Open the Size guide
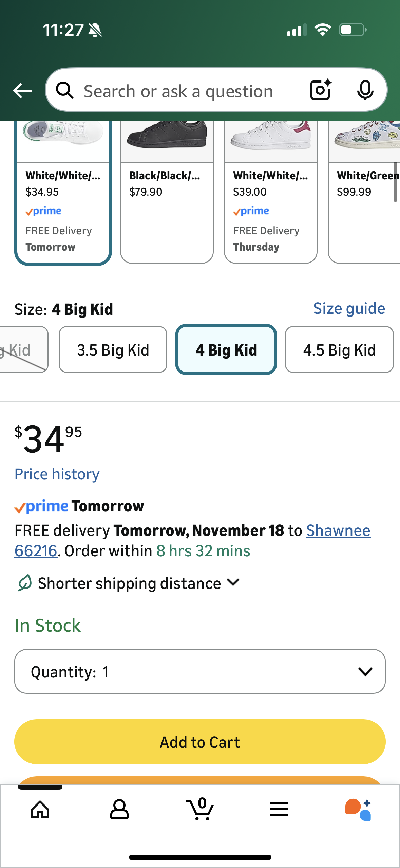The width and height of the screenshot is (400, 868). tap(349, 308)
